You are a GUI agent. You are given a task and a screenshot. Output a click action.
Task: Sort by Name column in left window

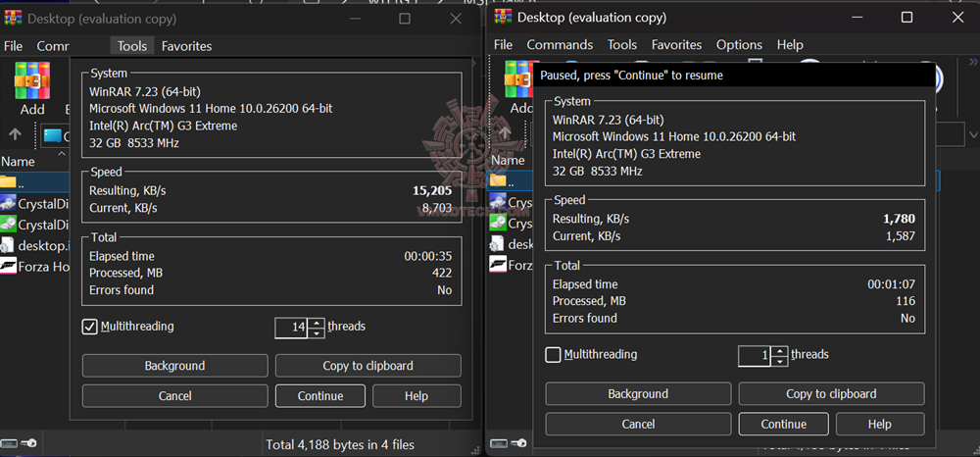coord(18,161)
